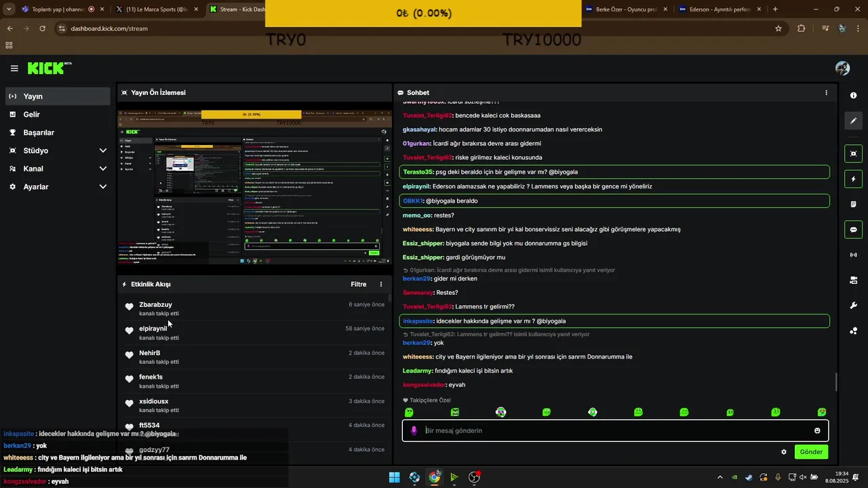Open the Filtre dropdown in activity feed
The height and width of the screenshot is (488, 868).
[359, 285]
